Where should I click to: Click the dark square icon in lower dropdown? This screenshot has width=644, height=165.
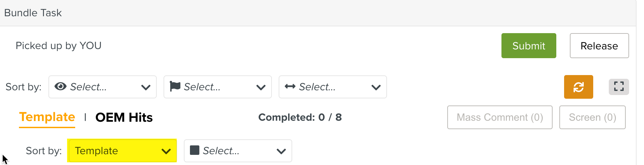pyautogui.click(x=195, y=150)
